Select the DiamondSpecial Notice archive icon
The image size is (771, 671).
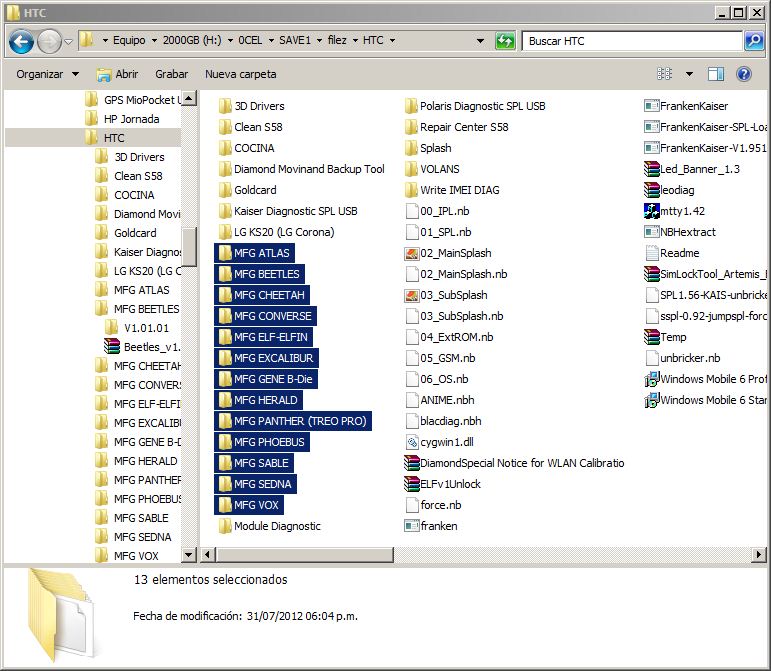pos(412,463)
